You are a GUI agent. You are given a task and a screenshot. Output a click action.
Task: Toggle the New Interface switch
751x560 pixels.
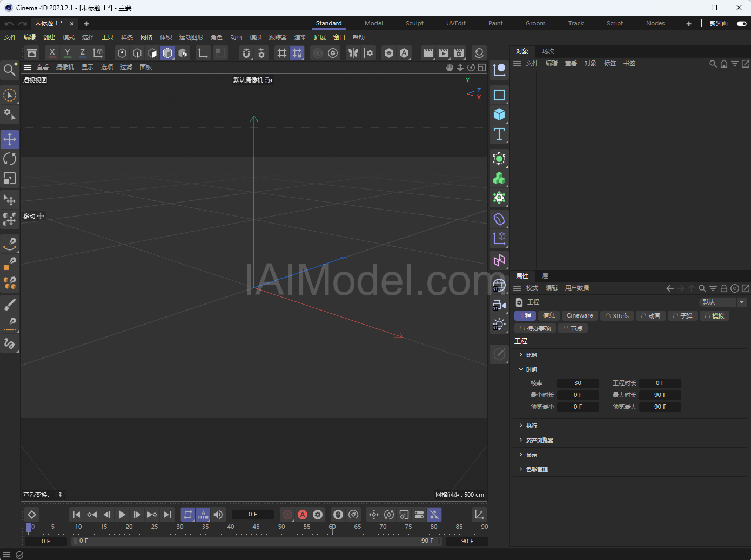pyautogui.click(x=742, y=24)
